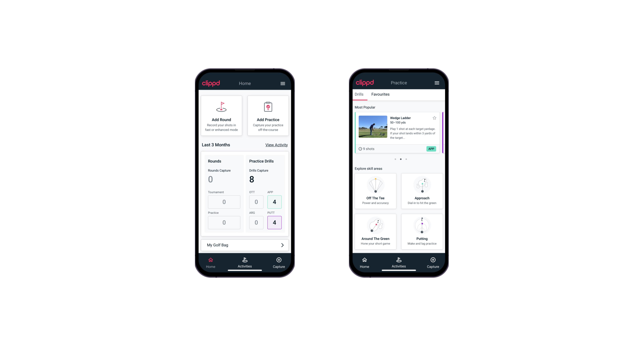Tap View Activity link
Image resolution: width=644 pixels, height=346 pixels.
tap(276, 144)
